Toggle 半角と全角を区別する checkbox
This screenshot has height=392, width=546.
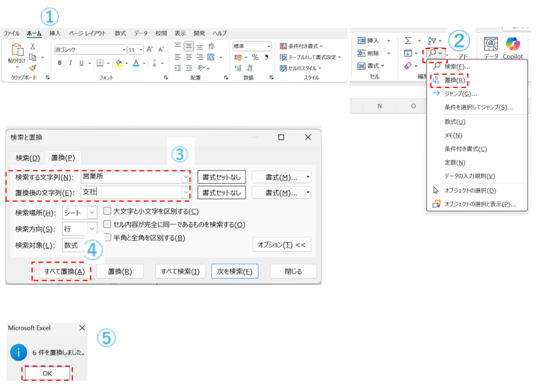pyautogui.click(x=107, y=238)
